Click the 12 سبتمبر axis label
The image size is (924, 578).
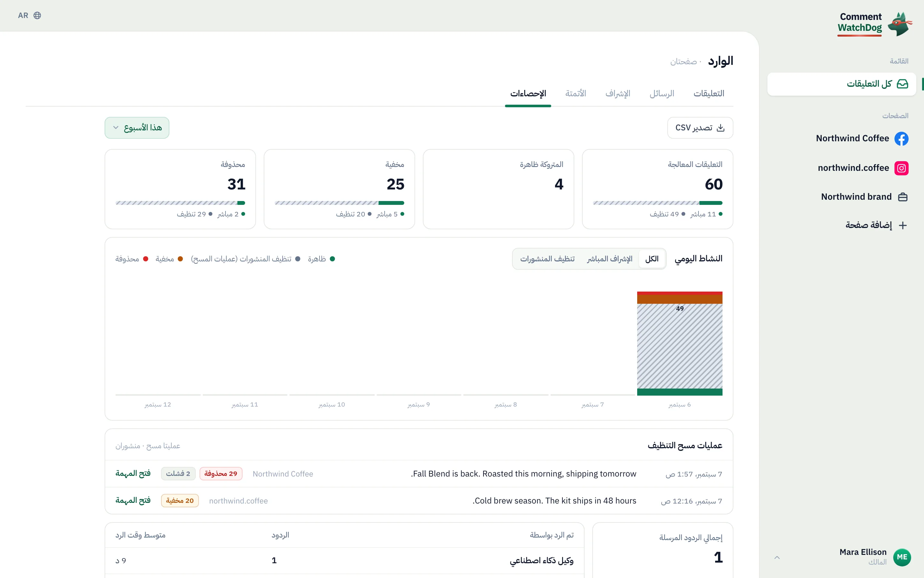[x=158, y=405]
